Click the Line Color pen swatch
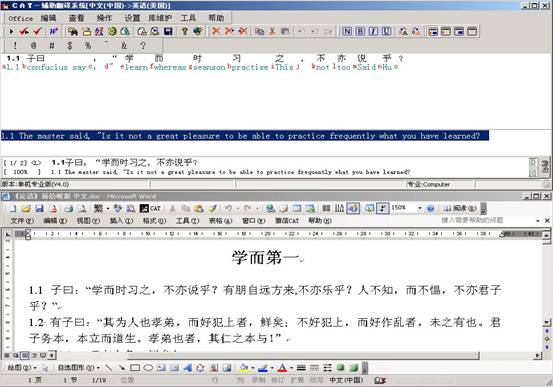The width and height of the screenshot is (553, 387). [x=263, y=368]
